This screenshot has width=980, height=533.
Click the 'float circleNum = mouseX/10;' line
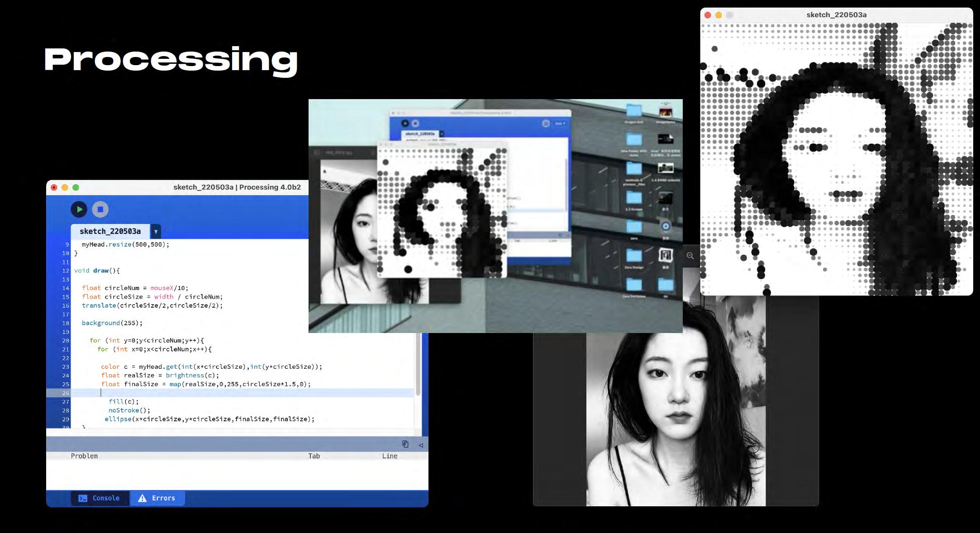[135, 288]
